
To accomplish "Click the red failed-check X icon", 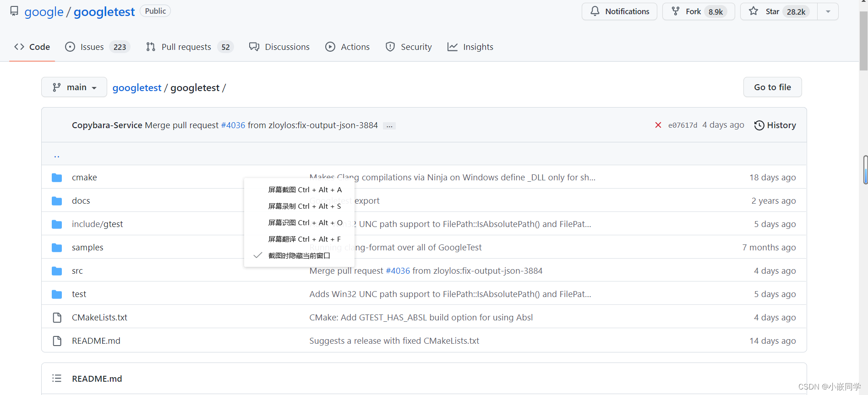I will pos(658,125).
